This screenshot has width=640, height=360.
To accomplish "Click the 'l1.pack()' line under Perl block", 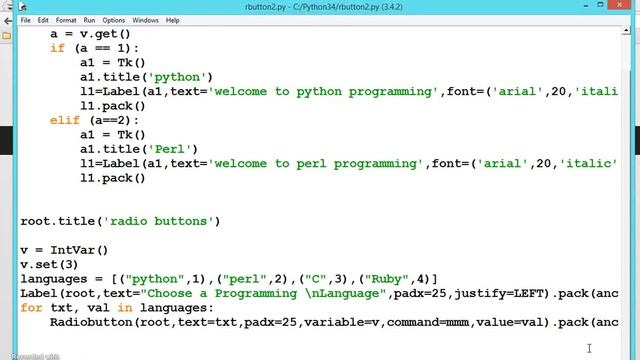I will click(113, 178).
